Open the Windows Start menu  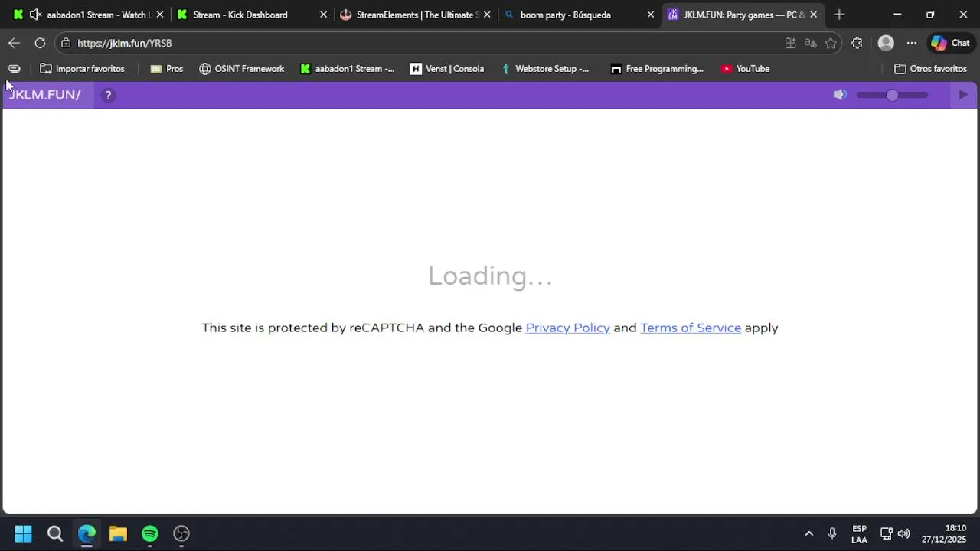23,533
